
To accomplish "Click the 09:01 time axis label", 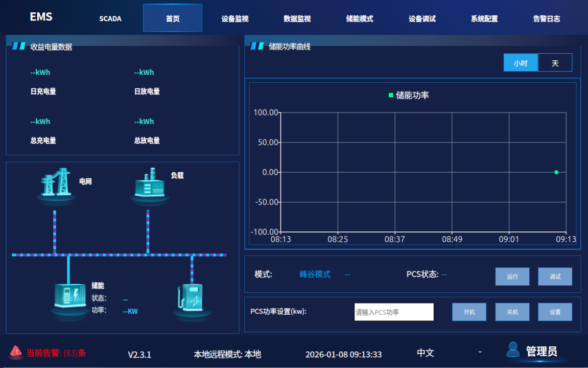I will point(509,239).
